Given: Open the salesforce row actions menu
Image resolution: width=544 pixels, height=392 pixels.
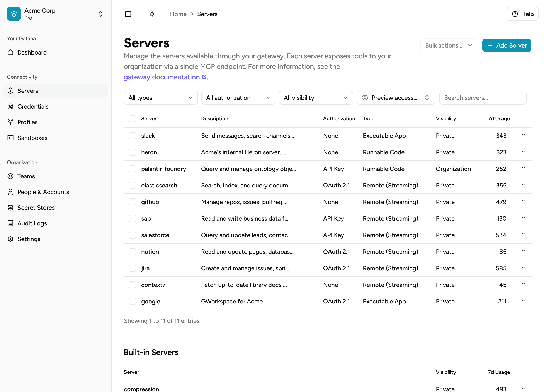Looking at the screenshot, I should click(525, 235).
